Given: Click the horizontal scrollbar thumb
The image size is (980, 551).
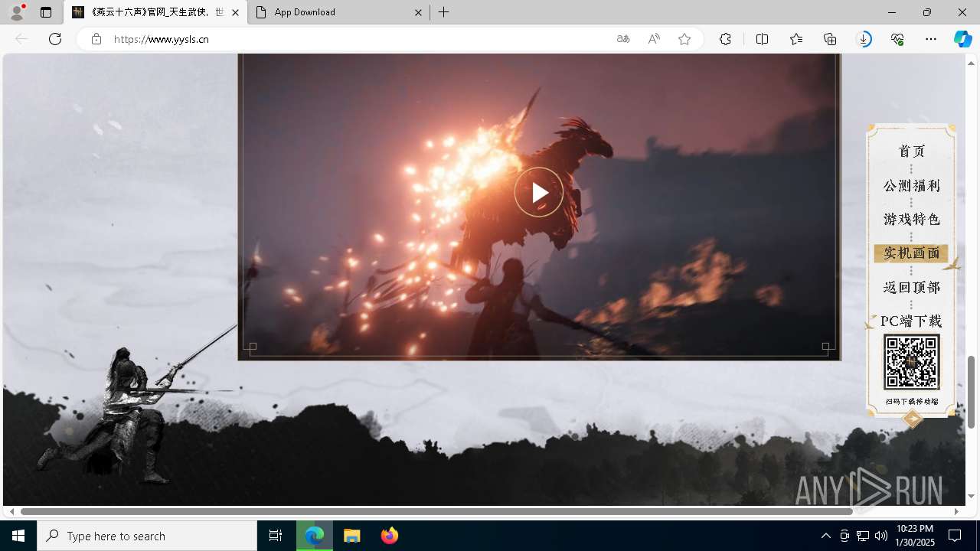Looking at the screenshot, I should pos(436,511).
